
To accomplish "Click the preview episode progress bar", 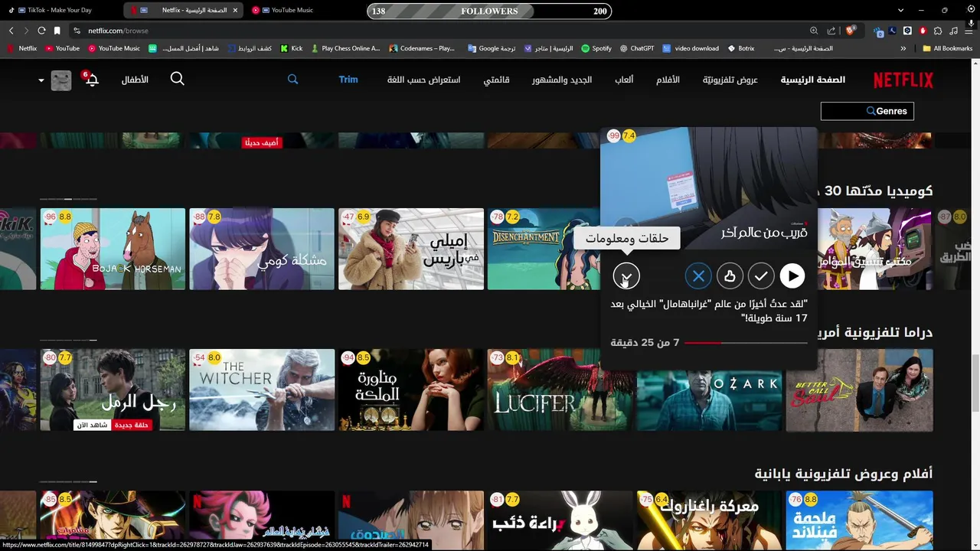I will pos(746,343).
